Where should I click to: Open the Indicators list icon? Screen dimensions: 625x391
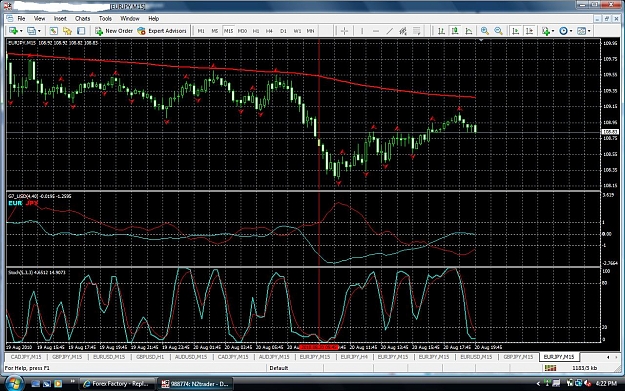(546, 31)
